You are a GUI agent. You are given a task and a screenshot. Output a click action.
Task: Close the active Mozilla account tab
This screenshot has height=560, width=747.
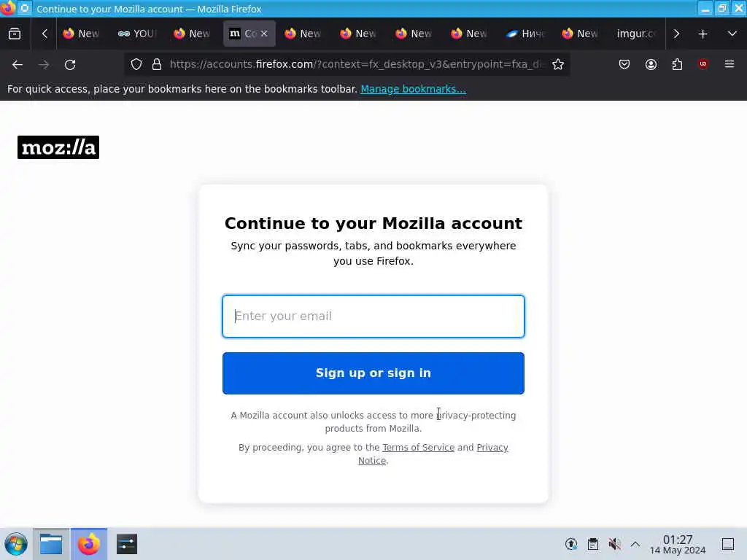264,34
